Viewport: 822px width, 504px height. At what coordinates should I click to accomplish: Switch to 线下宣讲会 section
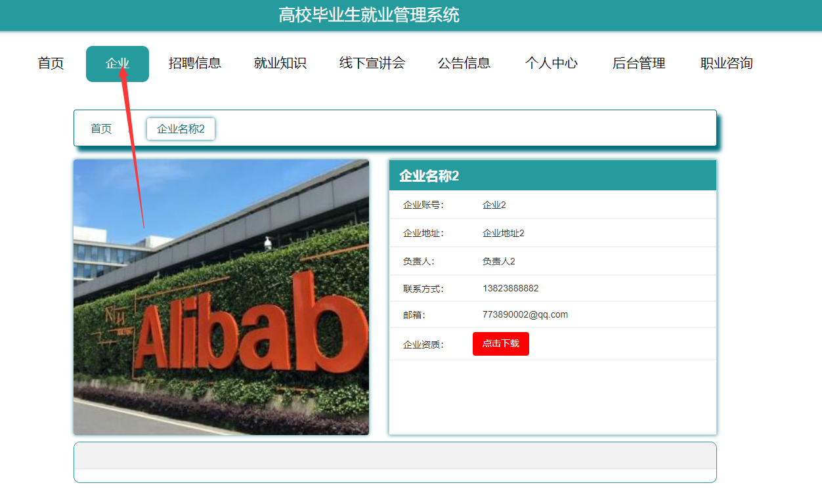[x=372, y=64]
